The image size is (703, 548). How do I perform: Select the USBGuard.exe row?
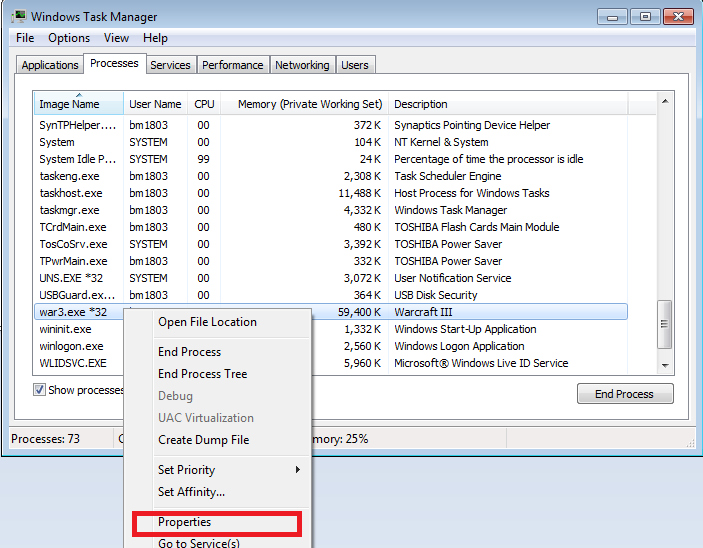pos(331,295)
